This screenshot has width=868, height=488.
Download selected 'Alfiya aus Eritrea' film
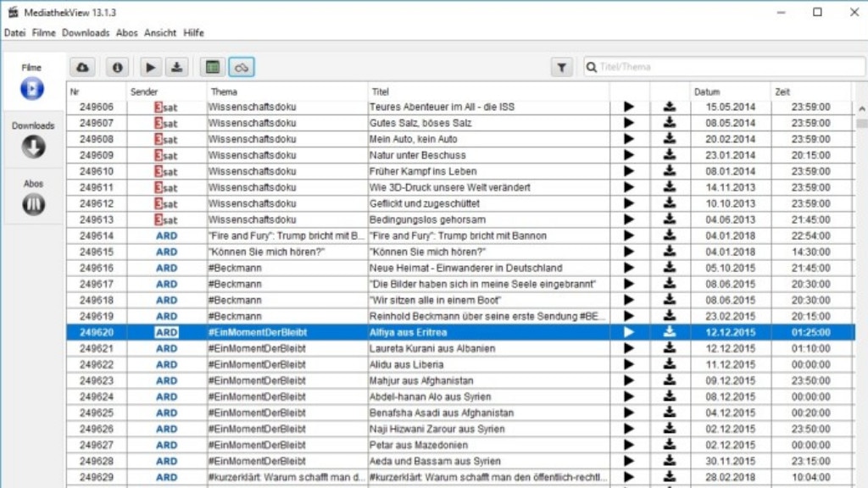670,332
